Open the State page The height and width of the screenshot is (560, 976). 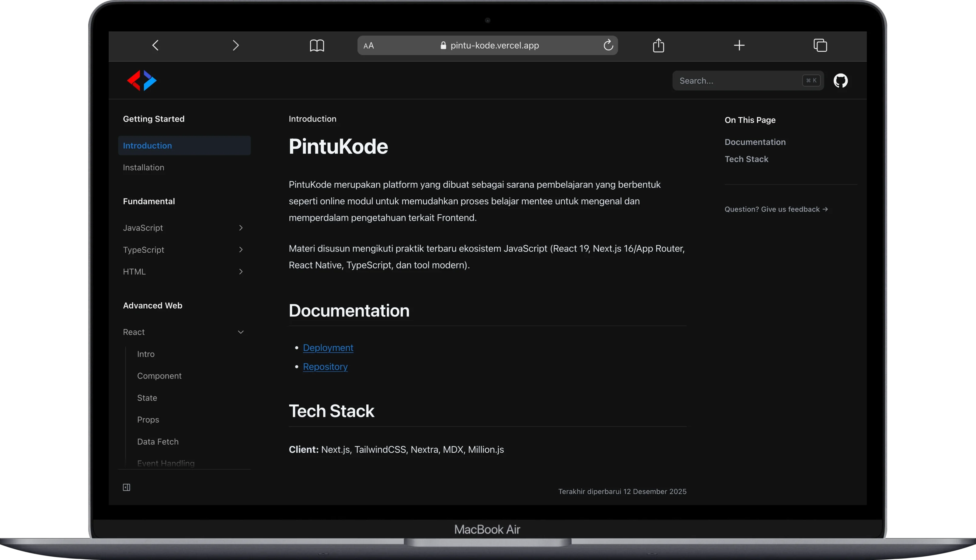[x=147, y=398]
